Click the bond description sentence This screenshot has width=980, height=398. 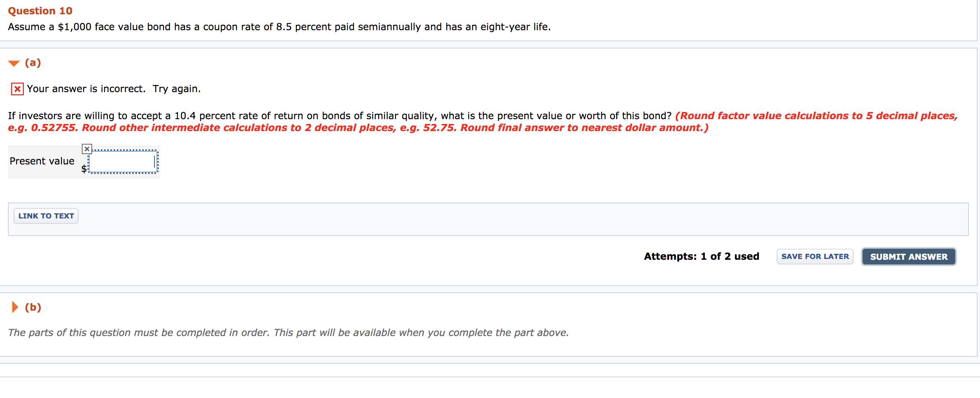pyautogui.click(x=278, y=27)
